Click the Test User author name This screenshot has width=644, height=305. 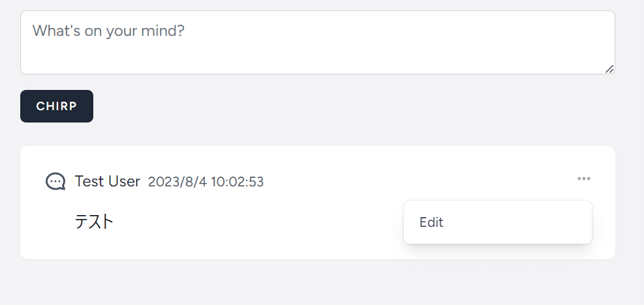pos(108,181)
